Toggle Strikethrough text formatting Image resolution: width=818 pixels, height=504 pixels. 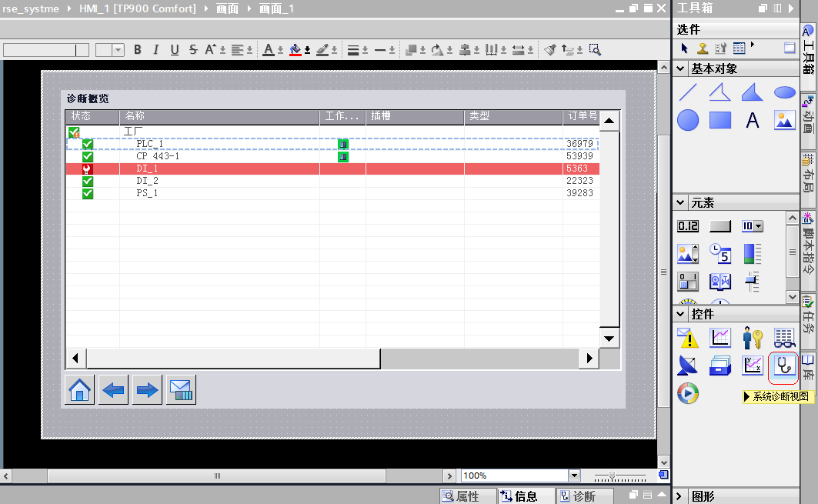[193, 49]
